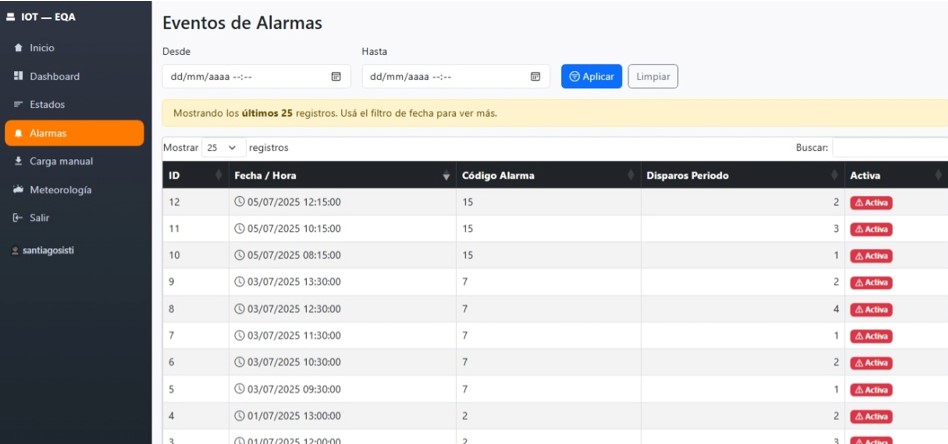Screen dimensions: 948x444
Task: Click Disparos value 3 in row 11
Action: tap(836, 229)
